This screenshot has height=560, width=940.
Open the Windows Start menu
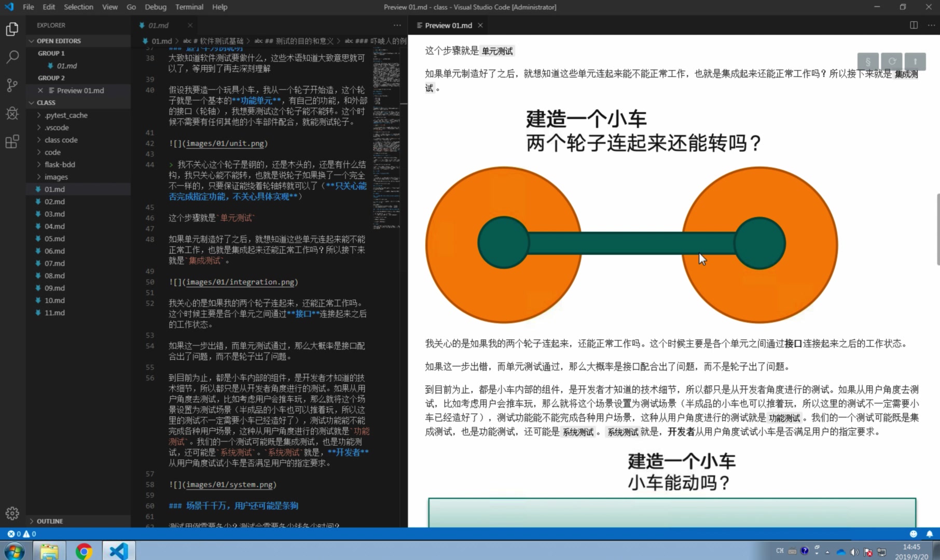tap(14, 551)
